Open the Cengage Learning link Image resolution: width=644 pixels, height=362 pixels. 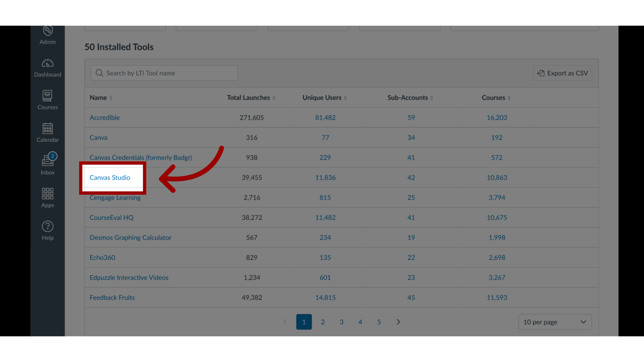[x=115, y=198]
